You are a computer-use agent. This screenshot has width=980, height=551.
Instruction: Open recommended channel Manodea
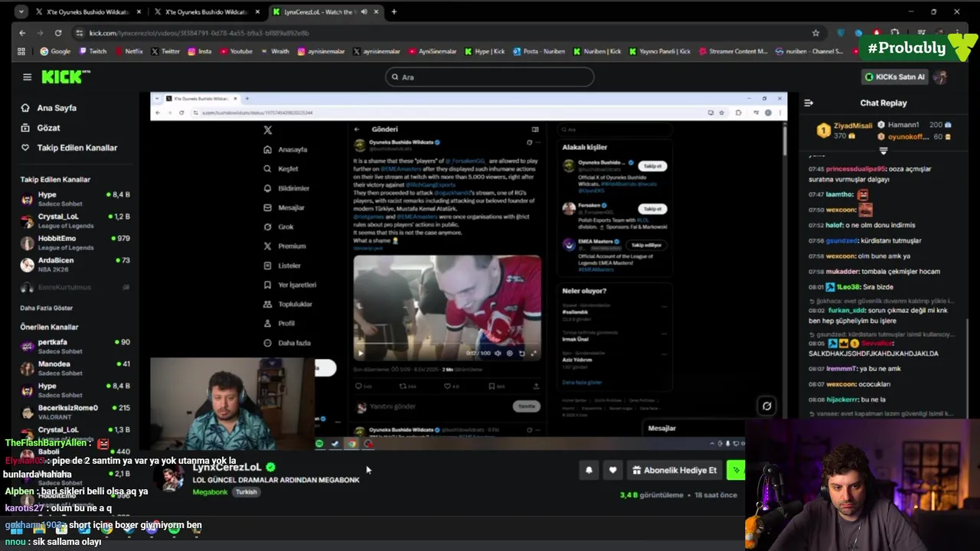point(75,368)
